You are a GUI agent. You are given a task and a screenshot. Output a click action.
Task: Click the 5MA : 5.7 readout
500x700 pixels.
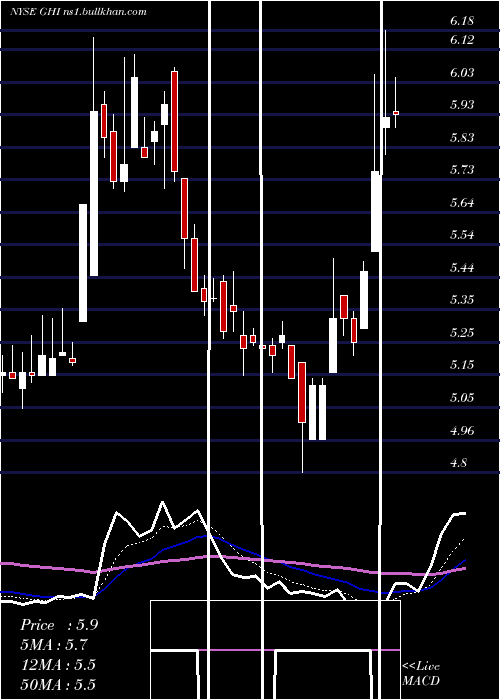(54, 645)
